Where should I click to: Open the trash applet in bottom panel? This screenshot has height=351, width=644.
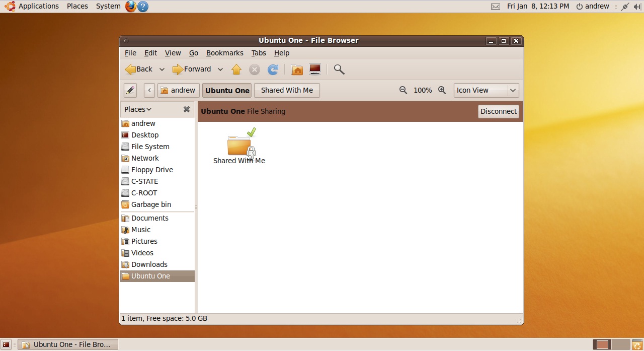pyautogui.click(x=637, y=344)
